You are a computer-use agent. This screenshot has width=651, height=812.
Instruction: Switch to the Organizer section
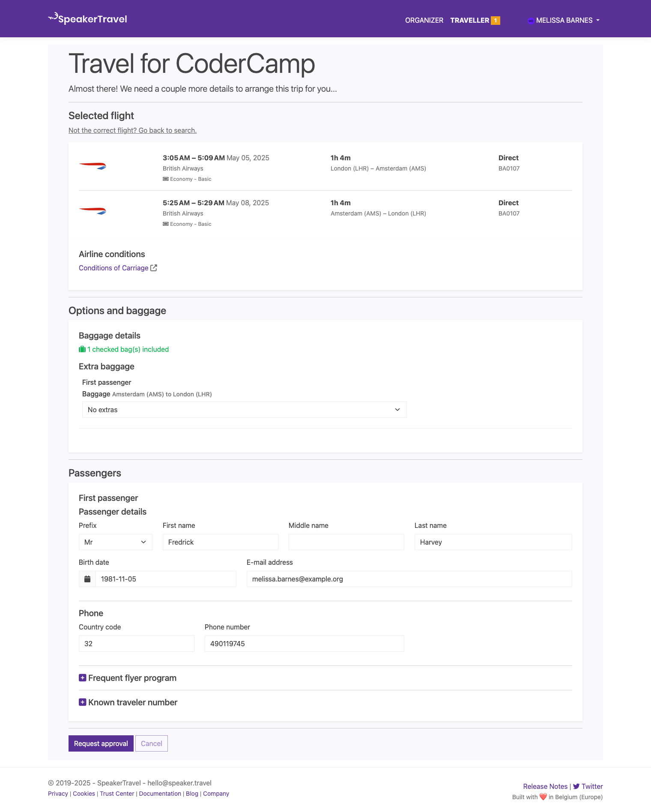[x=424, y=21]
